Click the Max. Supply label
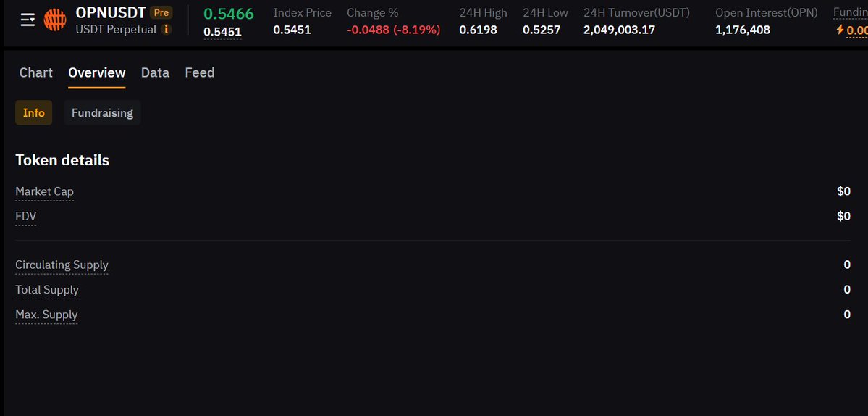868x416 pixels. pyautogui.click(x=46, y=315)
